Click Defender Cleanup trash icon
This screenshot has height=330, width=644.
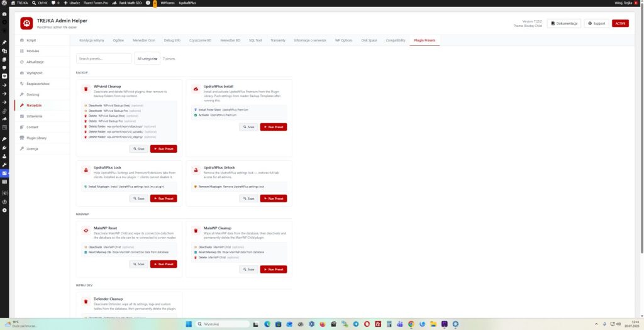click(86, 301)
